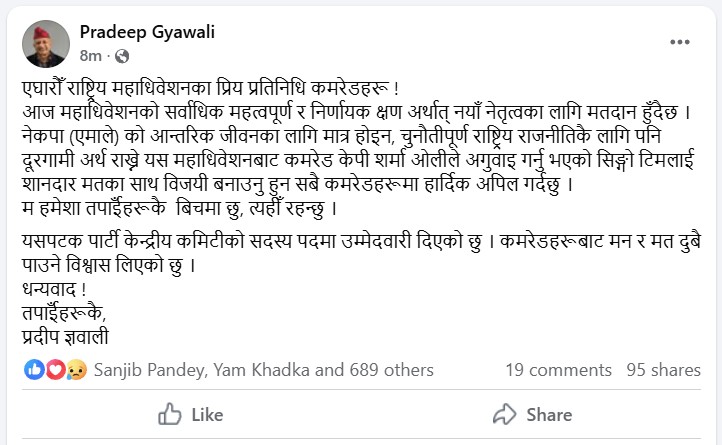View the 19 comments
The image size is (722, 445).
tap(558, 369)
